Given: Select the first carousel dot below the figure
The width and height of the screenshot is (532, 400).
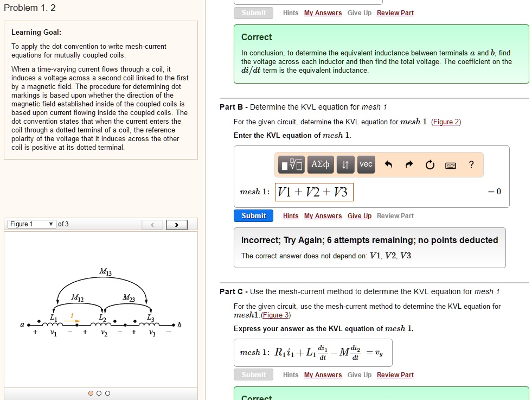Looking at the screenshot, I should click(90, 392).
